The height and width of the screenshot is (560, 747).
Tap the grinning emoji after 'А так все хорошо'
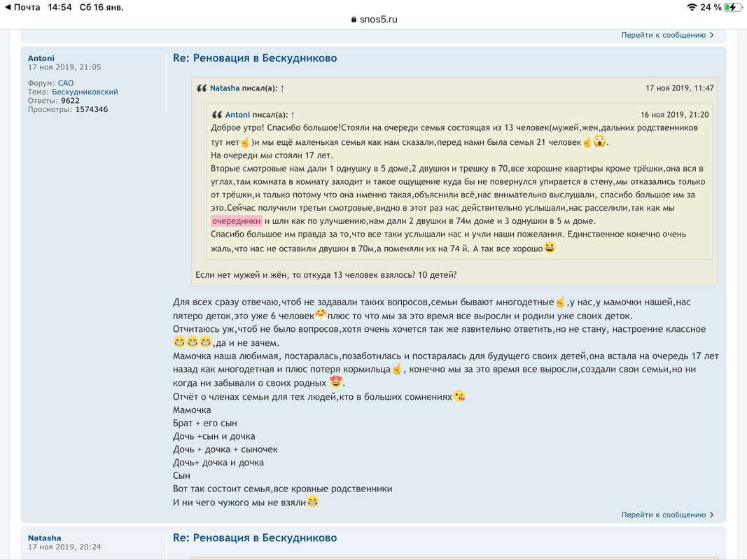pos(550,247)
